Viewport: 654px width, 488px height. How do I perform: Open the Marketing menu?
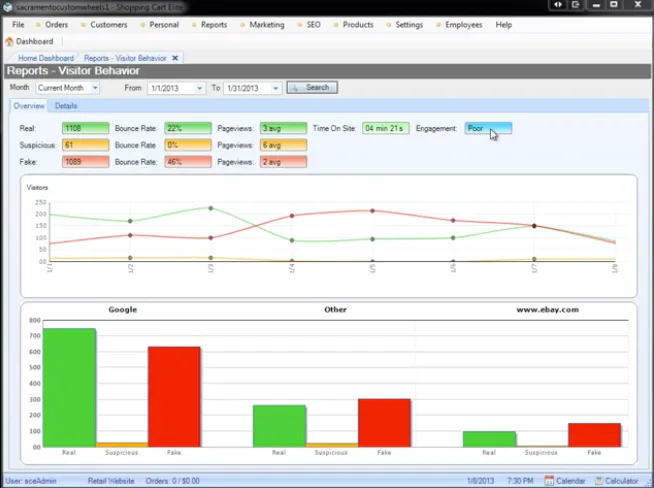click(267, 25)
